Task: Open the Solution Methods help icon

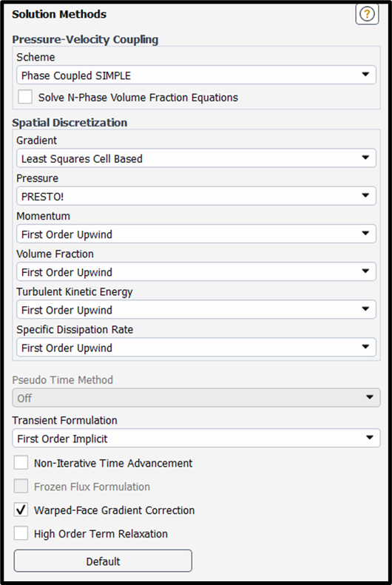Action: coord(367,14)
